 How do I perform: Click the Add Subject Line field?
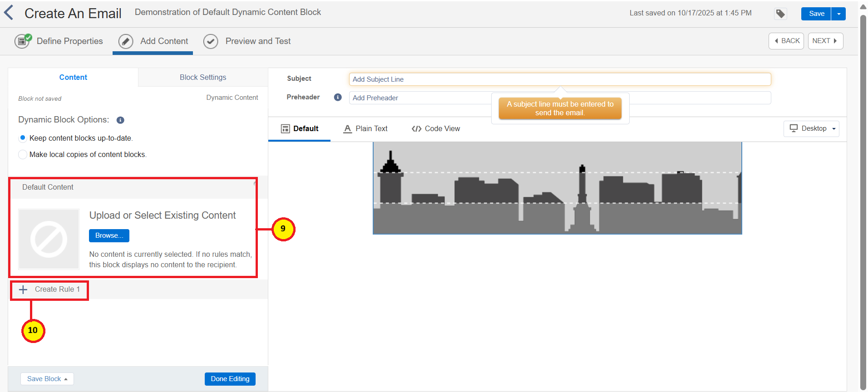(x=559, y=79)
